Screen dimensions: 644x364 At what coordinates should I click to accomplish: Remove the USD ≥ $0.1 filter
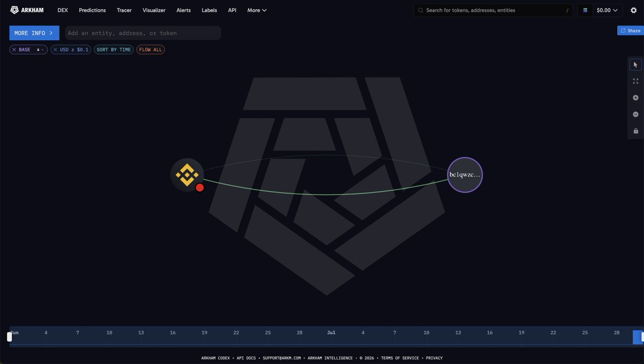[x=55, y=49]
